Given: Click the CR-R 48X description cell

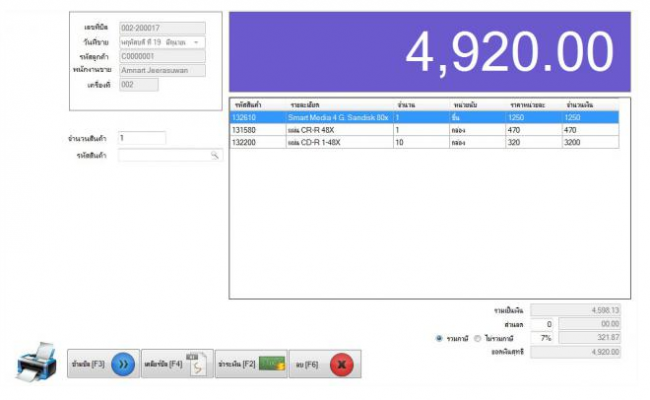Looking at the screenshot, I should (x=339, y=130).
